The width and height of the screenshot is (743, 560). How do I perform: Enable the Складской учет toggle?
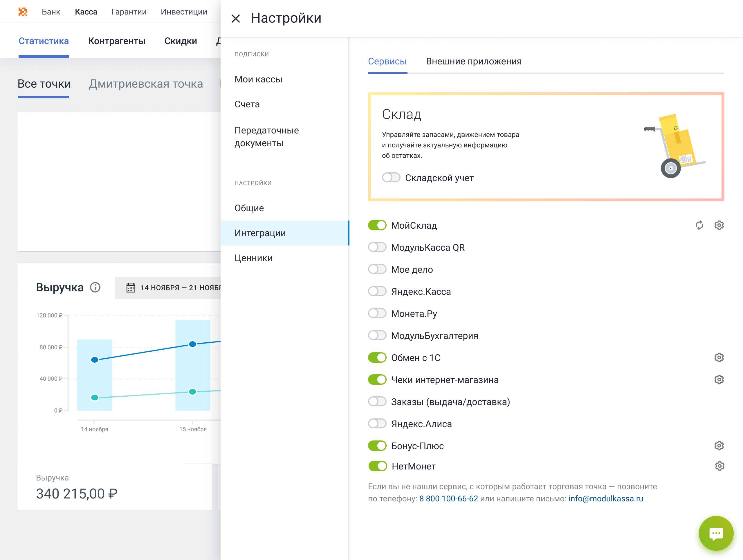click(391, 178)
